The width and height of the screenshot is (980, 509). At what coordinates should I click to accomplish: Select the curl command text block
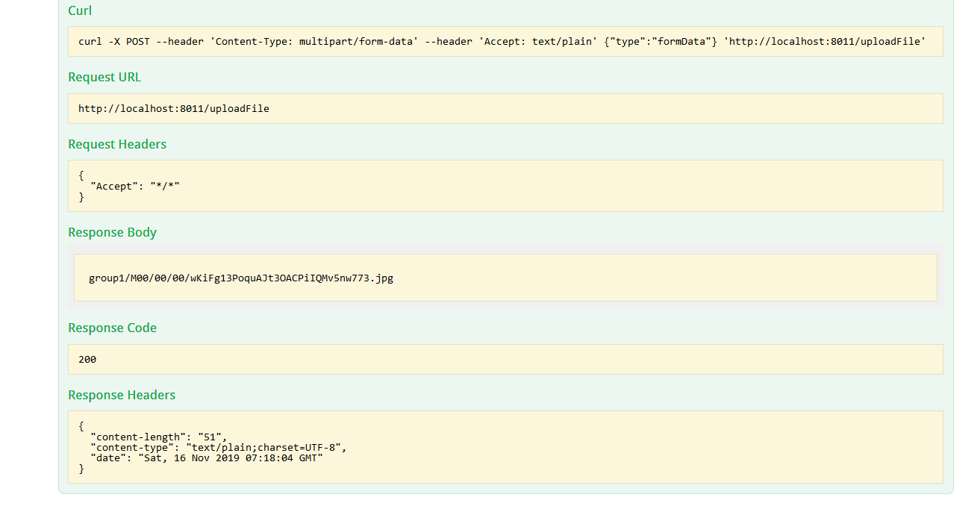(505, 41)
